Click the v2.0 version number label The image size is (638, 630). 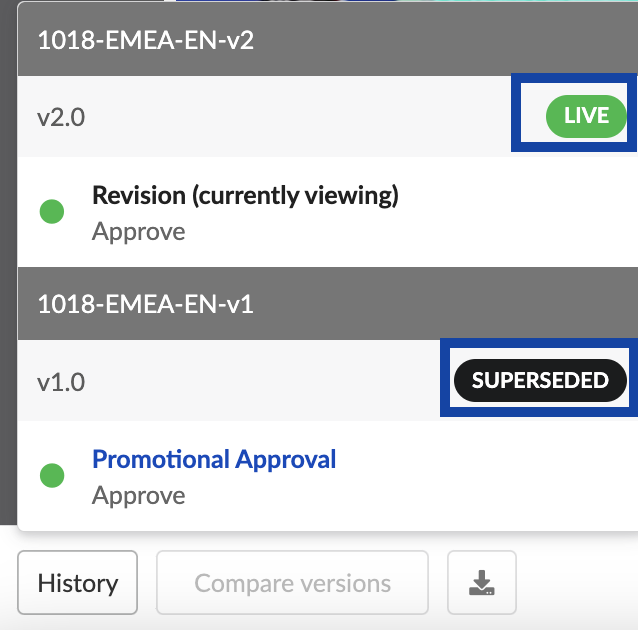point(61,117)
